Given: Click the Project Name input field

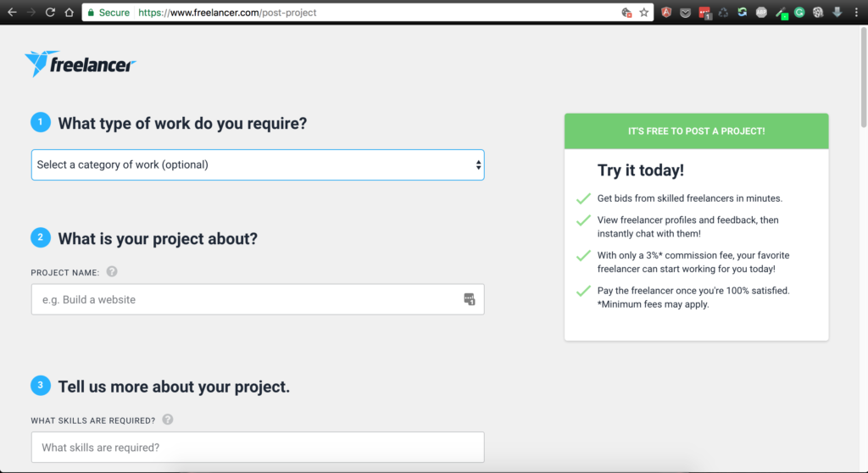Looking at the screenshot, I should click(x=246, y=299).
